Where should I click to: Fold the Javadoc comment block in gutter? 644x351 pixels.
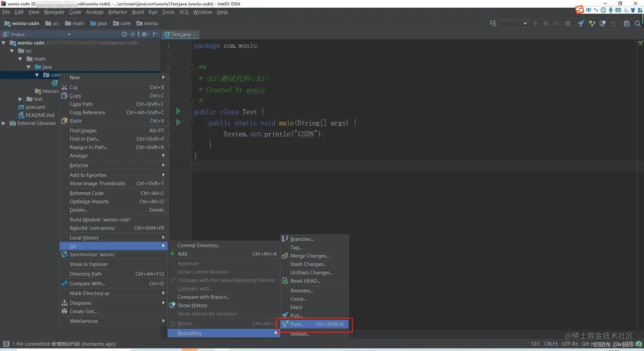(190, 67)
